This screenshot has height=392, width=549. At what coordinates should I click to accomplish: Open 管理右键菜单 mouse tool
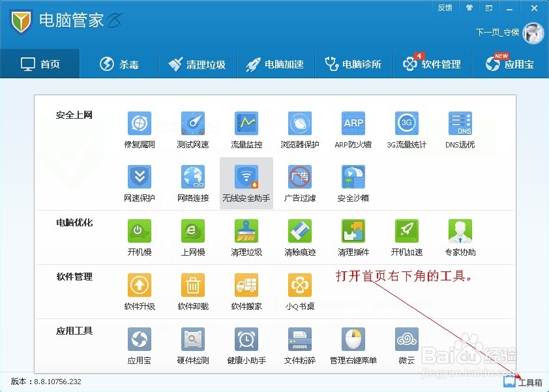(x=353, y=346)
